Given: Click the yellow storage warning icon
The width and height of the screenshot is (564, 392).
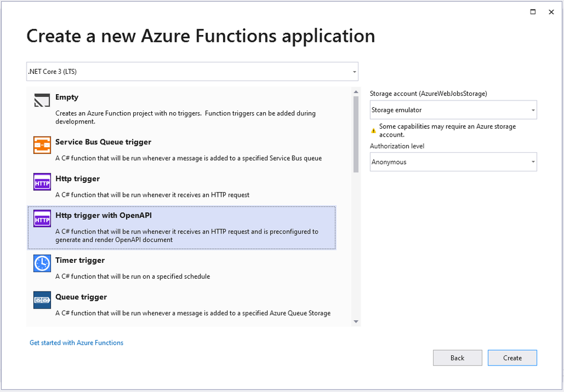Looking at the screenshot, I should point(373,130).
